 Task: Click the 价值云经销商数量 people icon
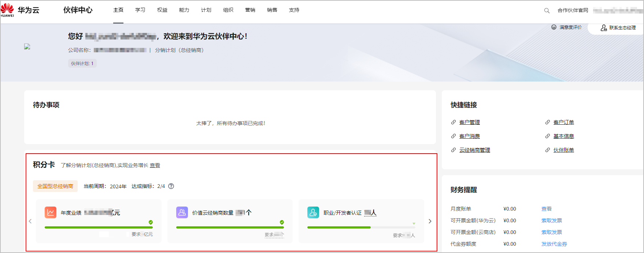(182, 212)
